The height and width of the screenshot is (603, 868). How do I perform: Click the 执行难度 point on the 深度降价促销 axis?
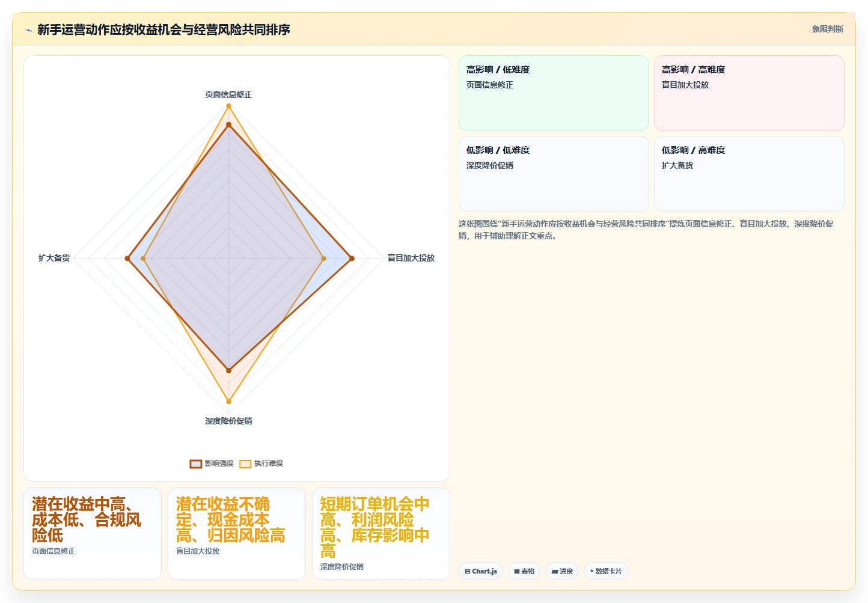click(x=228, y=402)
